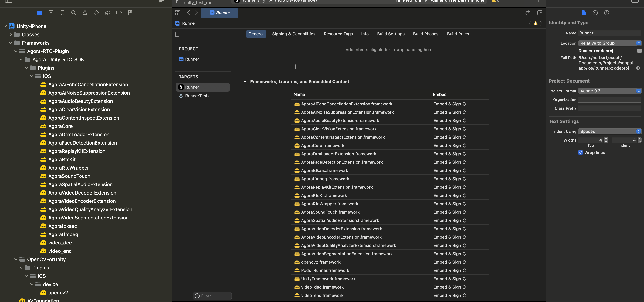The height and width of the screenshot is (302, 644).
Task: Hide the project and targets list sidebar
Action: 177,34
